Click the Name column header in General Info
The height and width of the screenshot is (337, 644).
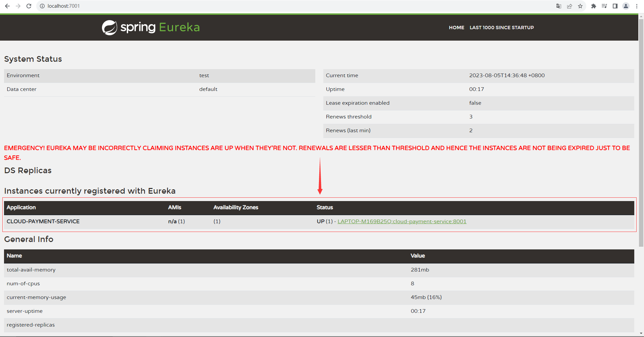click(14, 256)
